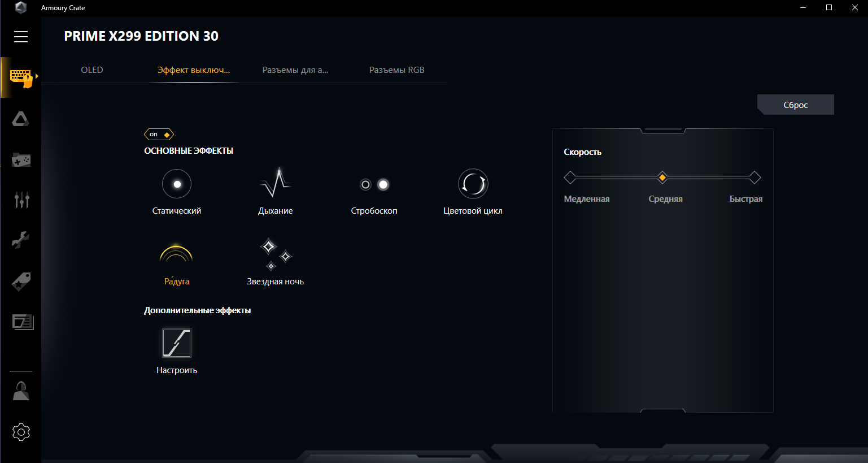
Task: Select the Звездная ночь effect
Action: 276,254
